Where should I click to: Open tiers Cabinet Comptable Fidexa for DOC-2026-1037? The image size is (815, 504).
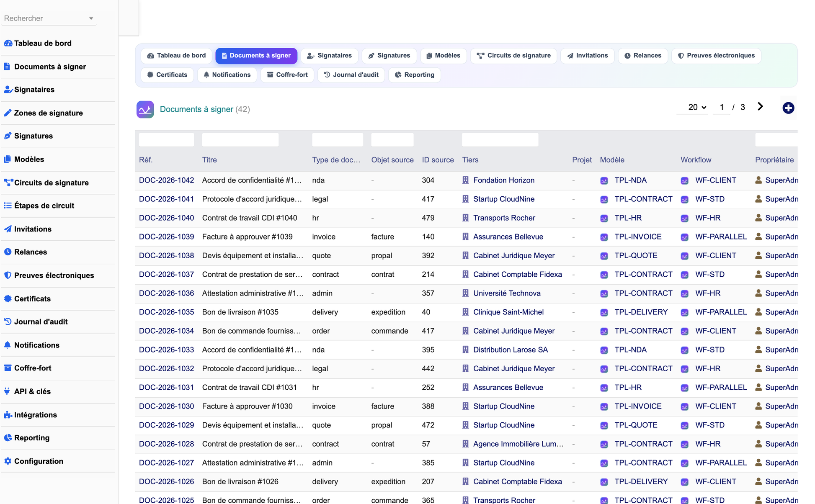[x=518, y=275]
